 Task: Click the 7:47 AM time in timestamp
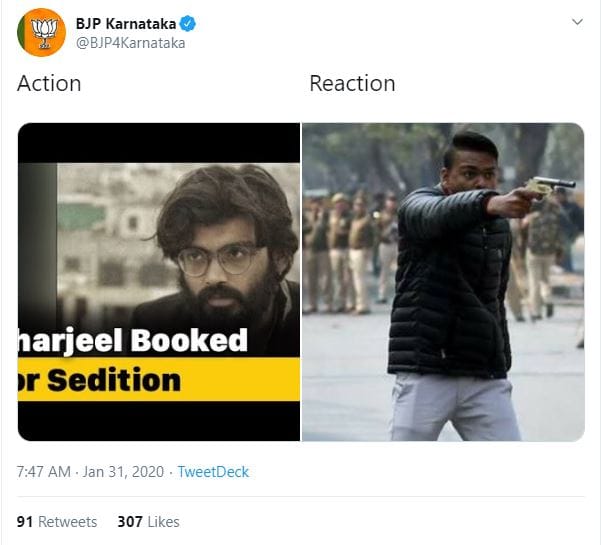click(x=43, y=472)
